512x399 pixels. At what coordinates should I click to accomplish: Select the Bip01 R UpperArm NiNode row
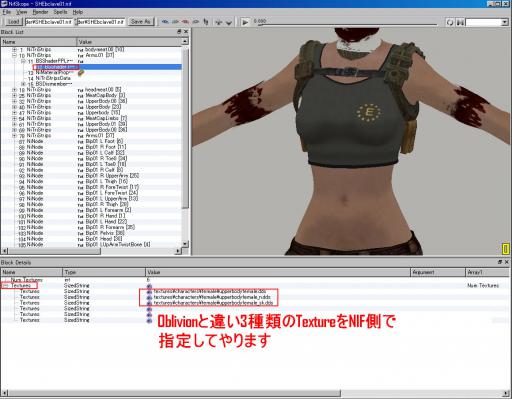(x=92, y=176)
